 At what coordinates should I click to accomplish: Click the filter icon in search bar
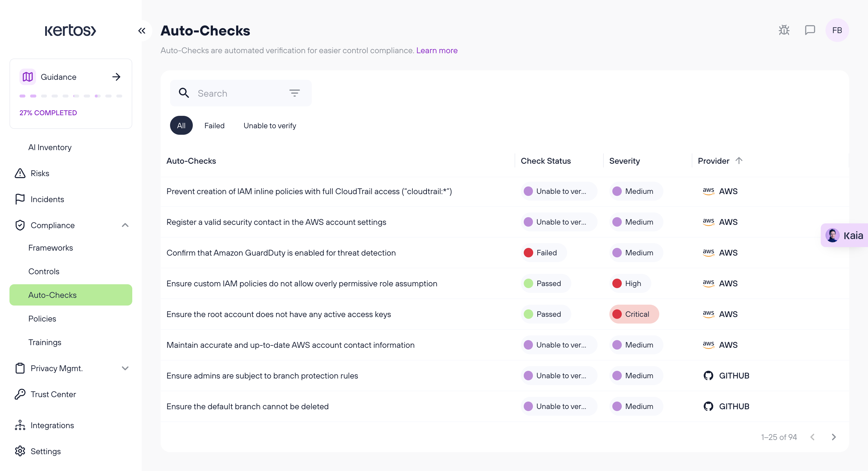[294, 93]
